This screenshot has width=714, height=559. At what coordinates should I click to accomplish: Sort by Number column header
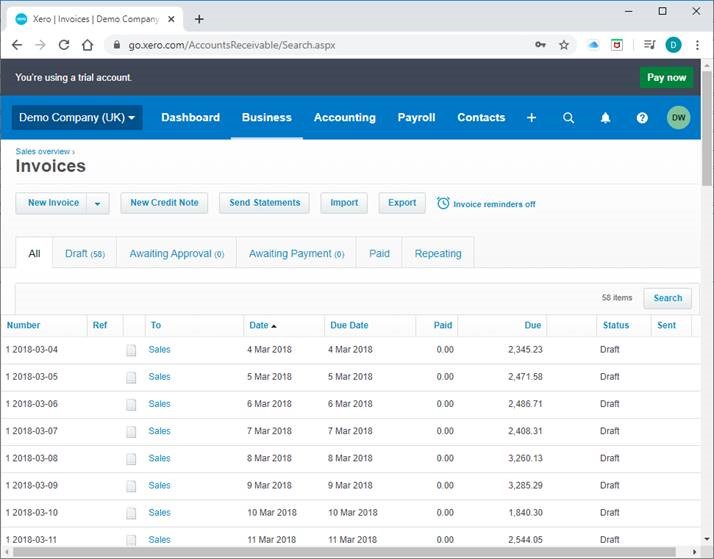coord(23,325)
